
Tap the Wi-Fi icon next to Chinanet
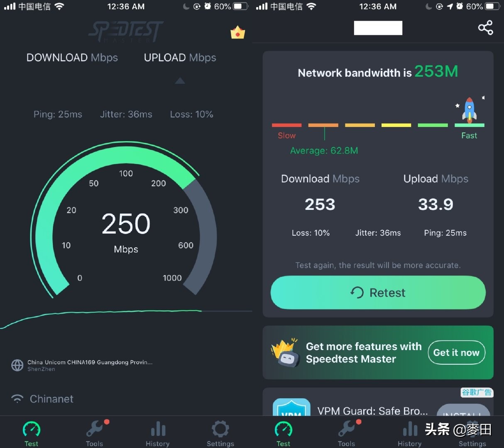(17, 399)
